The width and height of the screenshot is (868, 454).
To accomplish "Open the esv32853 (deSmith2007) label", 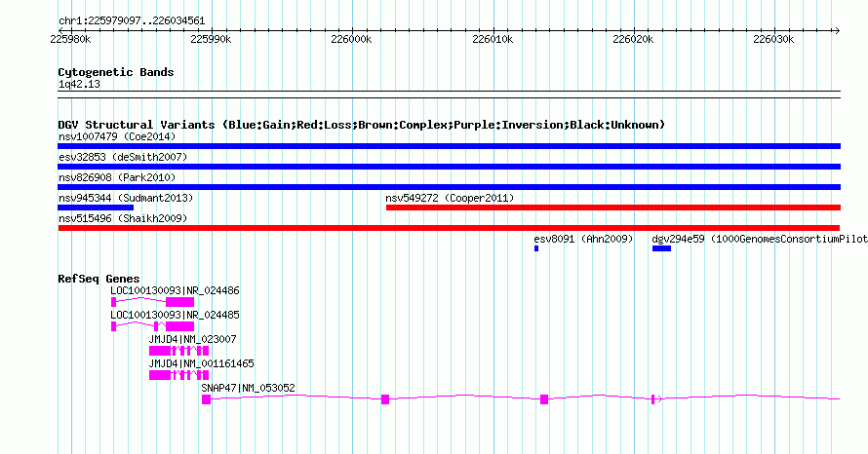I will [x=123, y=157].
